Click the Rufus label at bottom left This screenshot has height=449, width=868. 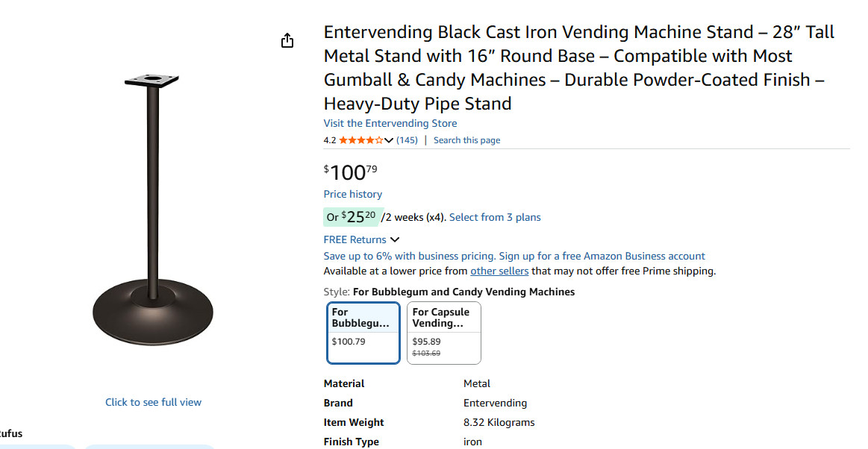pyautogui.click(x=10, y=433)
